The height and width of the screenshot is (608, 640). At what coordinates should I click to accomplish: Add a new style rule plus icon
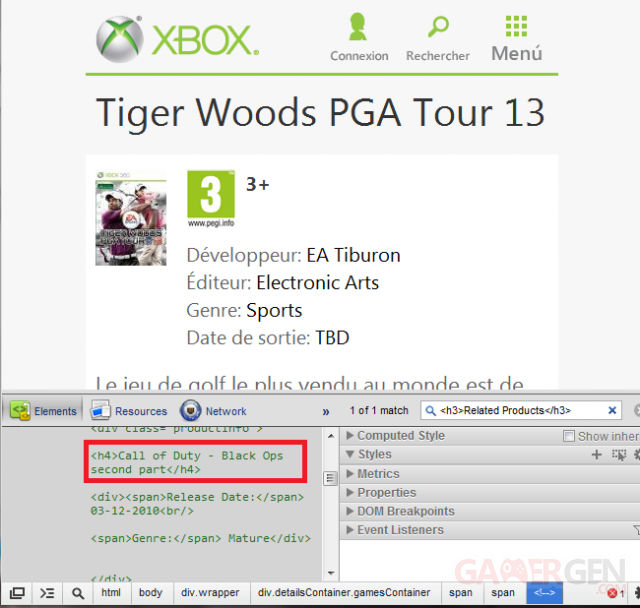click(x=596, y=454)
